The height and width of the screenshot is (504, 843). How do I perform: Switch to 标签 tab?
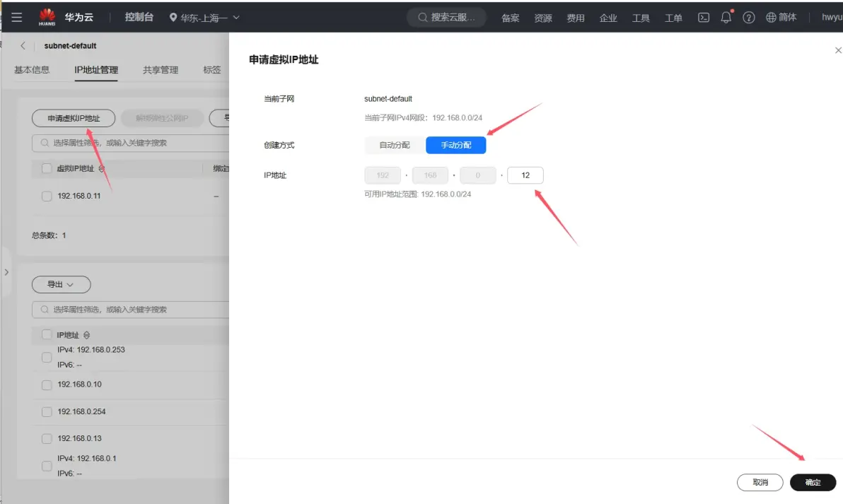[x=212, y=70]
